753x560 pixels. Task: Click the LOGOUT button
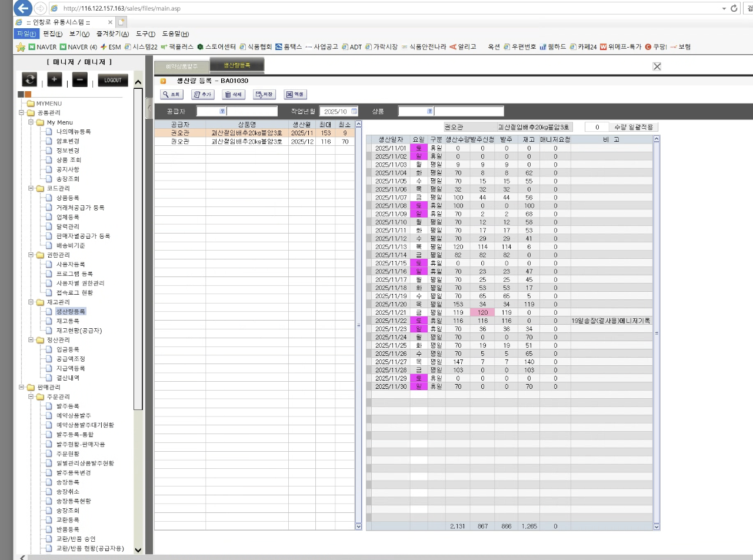113,80
